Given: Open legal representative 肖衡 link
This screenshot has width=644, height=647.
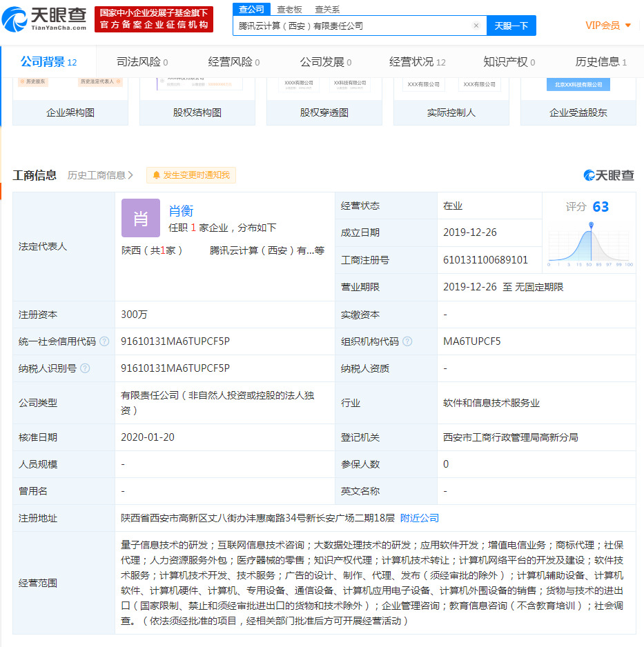Looking at the screenshot, I should (x=181, y=211).
